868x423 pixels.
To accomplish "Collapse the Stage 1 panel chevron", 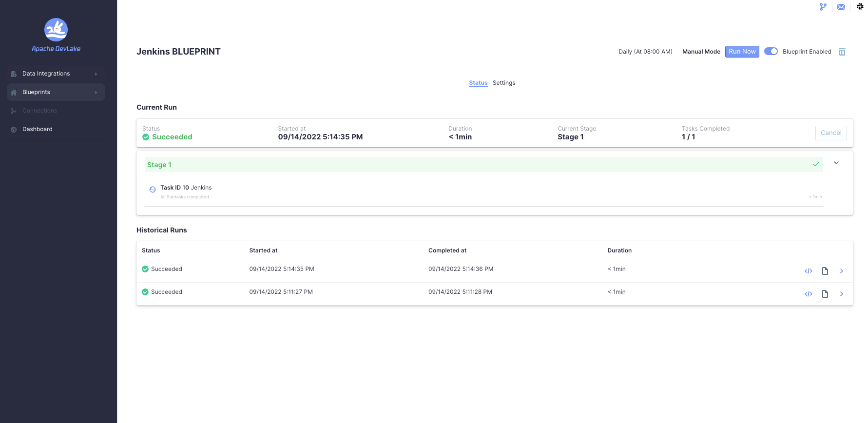I will coord(836,163).
